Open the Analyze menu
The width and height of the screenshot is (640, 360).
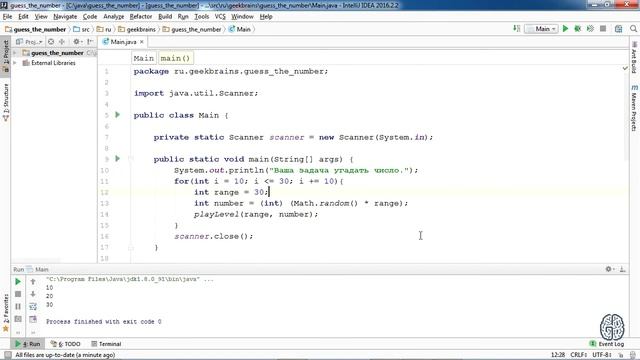pyautogui.click(x=113, y=17)
